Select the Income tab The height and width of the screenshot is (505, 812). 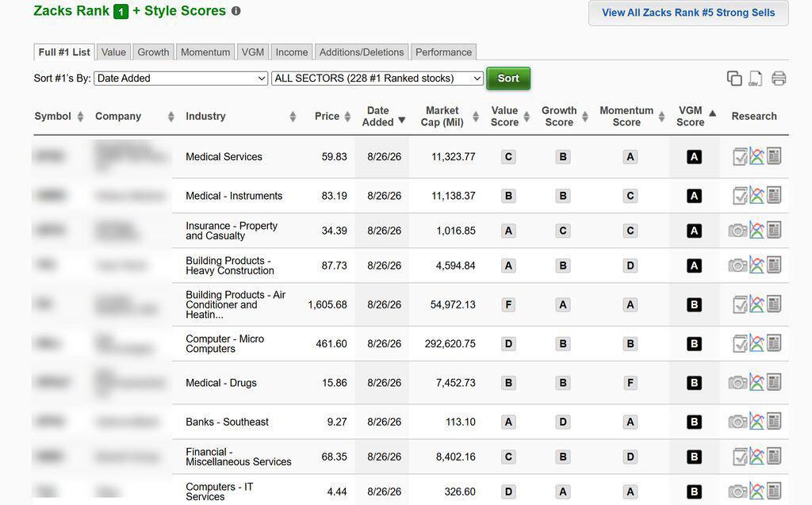point(292,52)
